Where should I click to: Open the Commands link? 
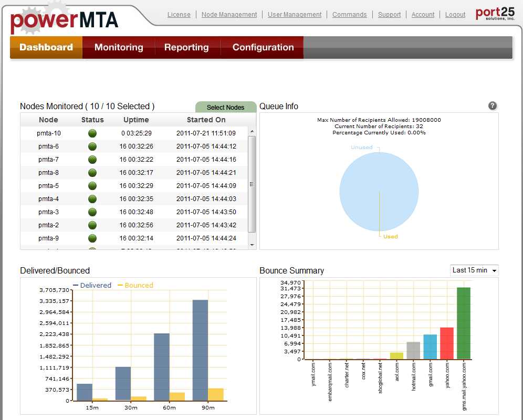(x=349, y=15)
